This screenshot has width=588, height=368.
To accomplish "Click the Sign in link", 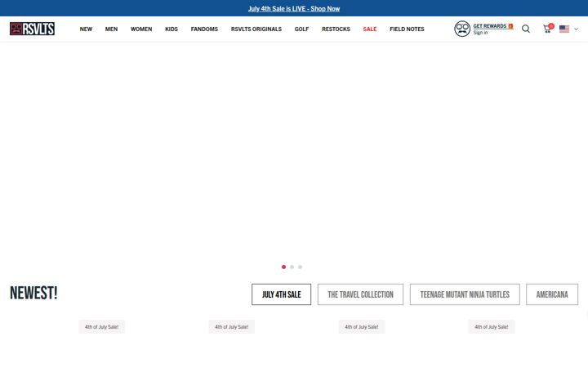I will (480, 33).
